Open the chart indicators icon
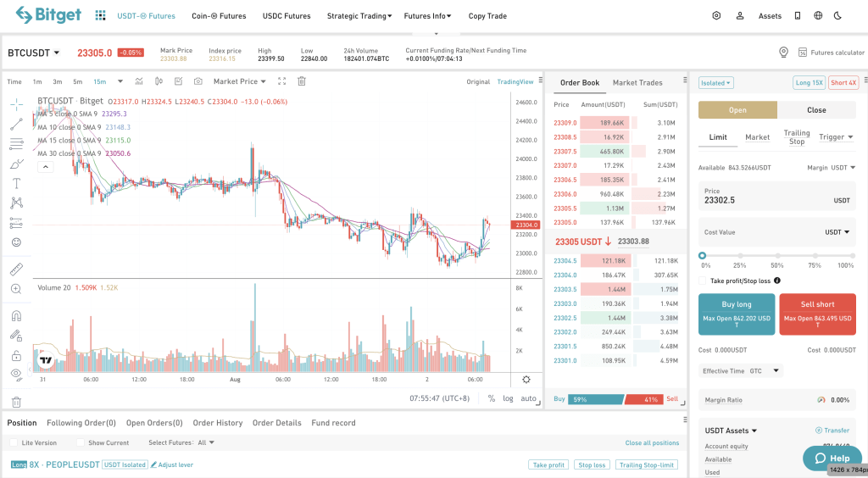 pyautogui.click(x=139, y=81)
